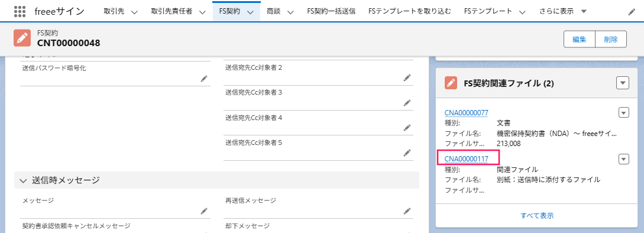The width and height of the screenshot is (644, 233).
Task: Click the 編集 button
Action: (579, 40)
